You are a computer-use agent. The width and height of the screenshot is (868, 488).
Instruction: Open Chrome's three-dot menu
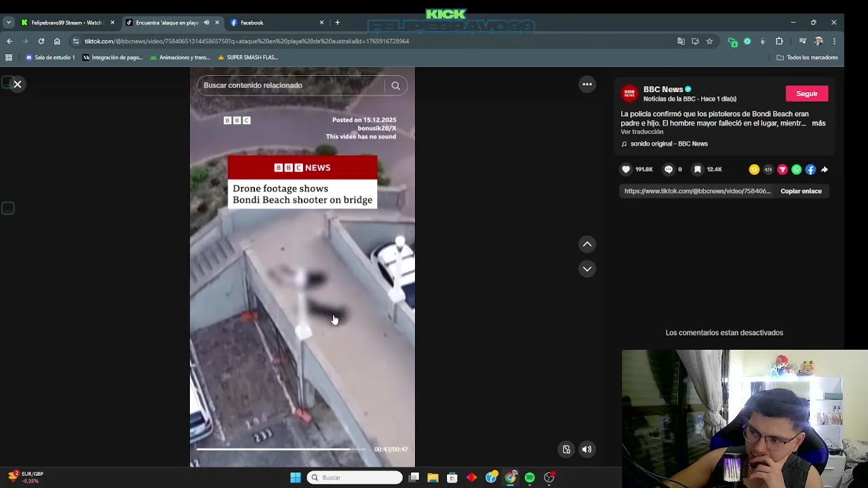click(x=834, y=41)
